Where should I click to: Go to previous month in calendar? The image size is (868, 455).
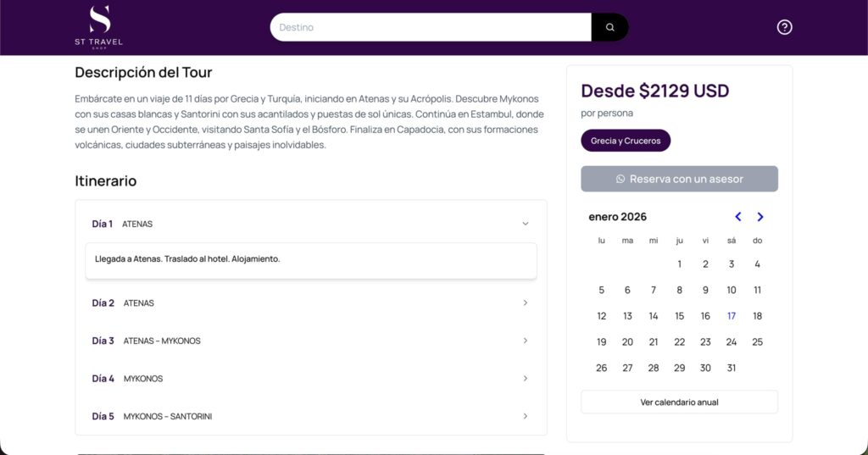[737, 217]
